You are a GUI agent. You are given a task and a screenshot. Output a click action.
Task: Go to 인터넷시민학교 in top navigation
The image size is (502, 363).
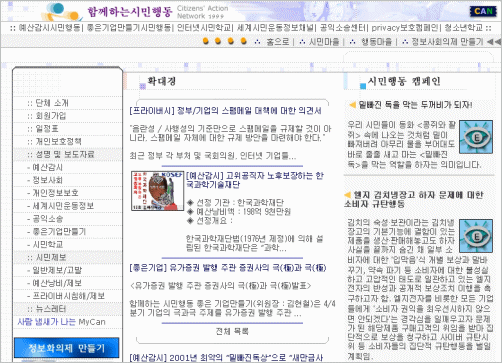point(204,28)
